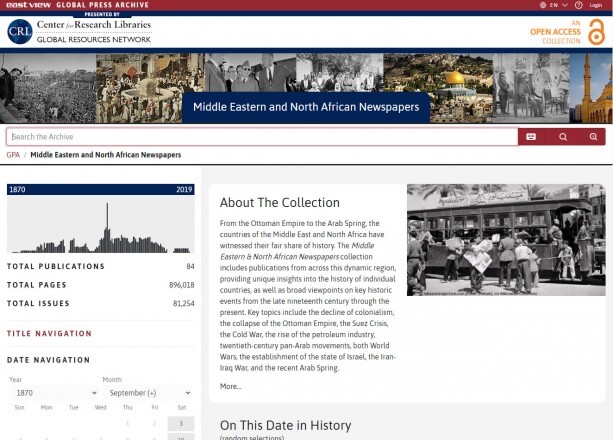Click the magnifier search icon
Screen dimensions: 613x440
pyautogui.click(x=563, y=137)
